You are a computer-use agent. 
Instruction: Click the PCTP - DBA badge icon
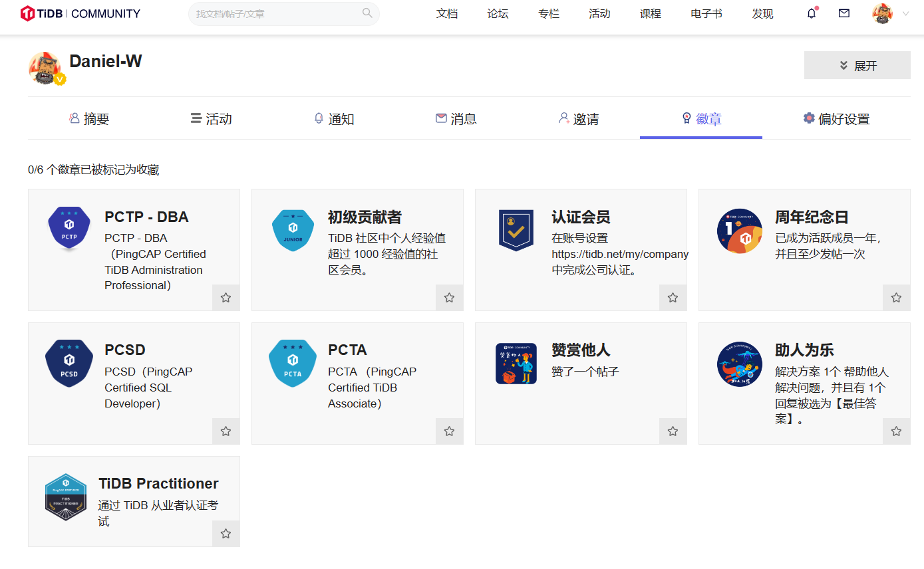(69, 229)
